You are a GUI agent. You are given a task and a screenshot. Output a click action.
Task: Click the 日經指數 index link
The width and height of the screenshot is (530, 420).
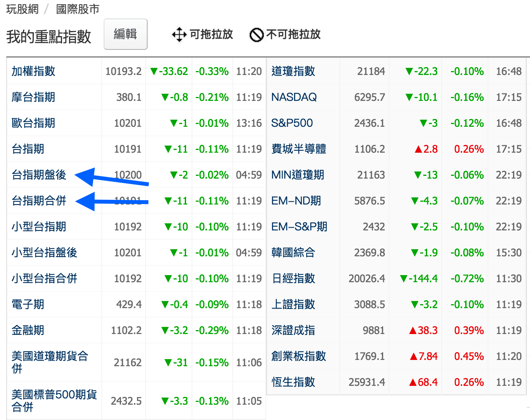pyautogui.click(x=293, y=279)
